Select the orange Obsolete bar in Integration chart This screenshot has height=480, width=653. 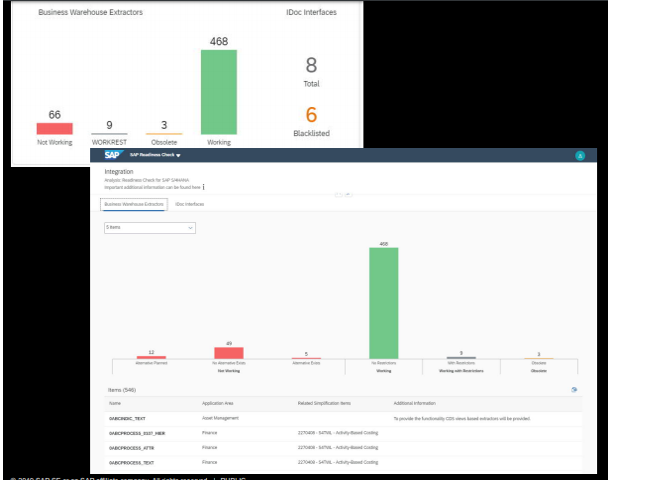(538, 358)
